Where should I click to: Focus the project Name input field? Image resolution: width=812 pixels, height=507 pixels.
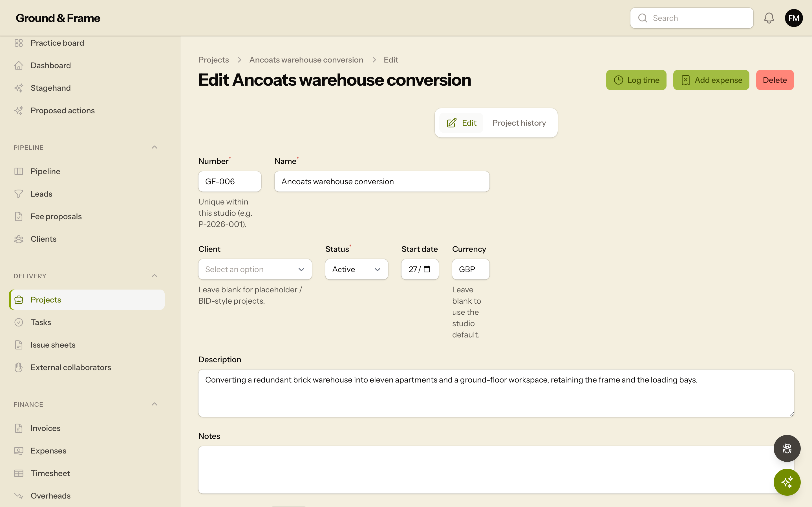pos(382,181)
